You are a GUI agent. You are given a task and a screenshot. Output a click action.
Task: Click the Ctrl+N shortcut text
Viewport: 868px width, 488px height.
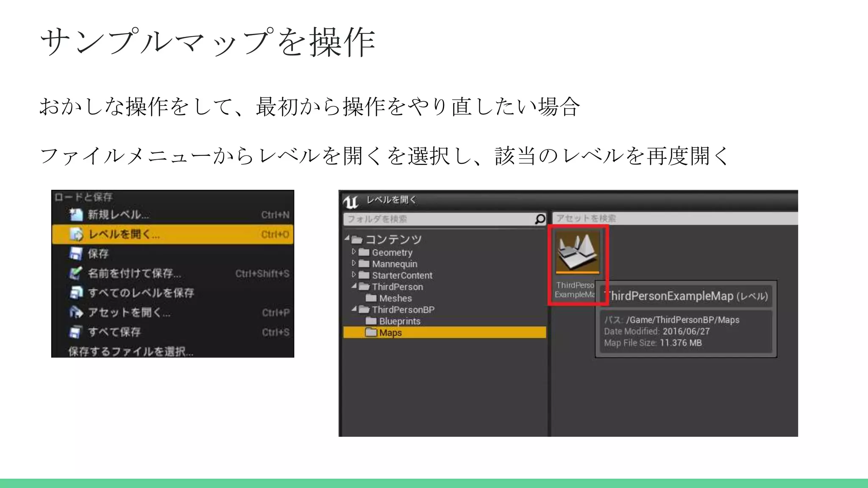275,215
